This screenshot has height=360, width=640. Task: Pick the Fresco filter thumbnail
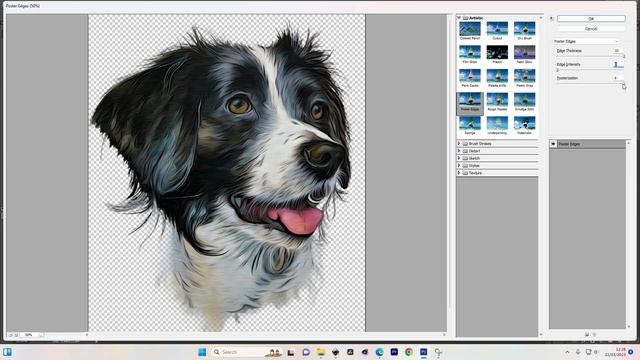click(x=497, y=53)
